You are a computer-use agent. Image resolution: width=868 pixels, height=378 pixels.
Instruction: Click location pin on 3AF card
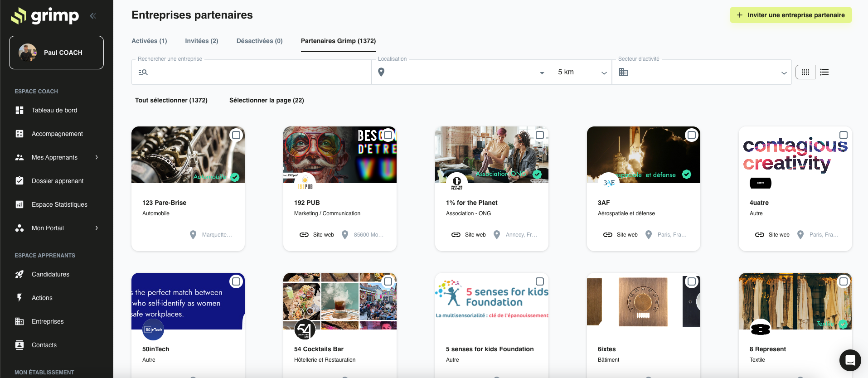[649, 235]
